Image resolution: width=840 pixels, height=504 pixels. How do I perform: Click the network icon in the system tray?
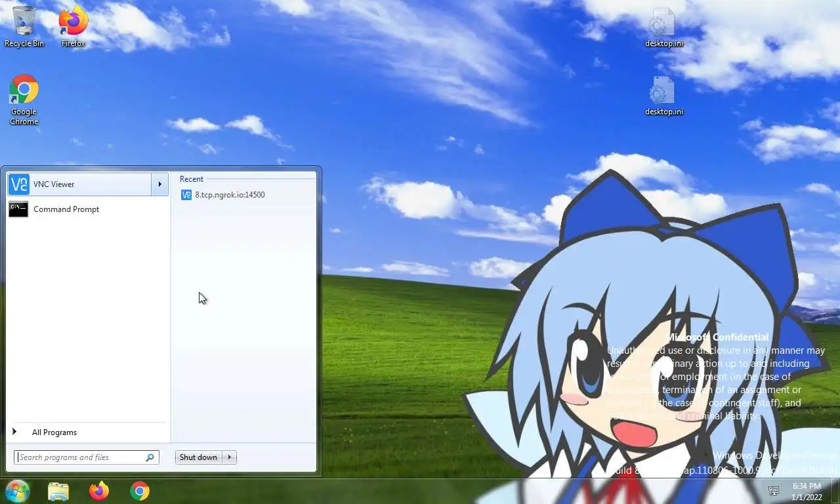point(774,491)
